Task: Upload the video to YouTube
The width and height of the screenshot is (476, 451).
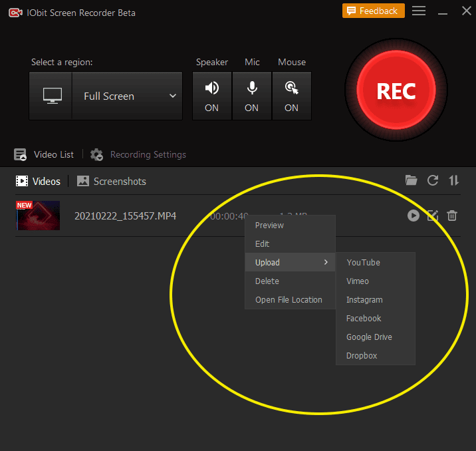Action: (x=376, y=262)
